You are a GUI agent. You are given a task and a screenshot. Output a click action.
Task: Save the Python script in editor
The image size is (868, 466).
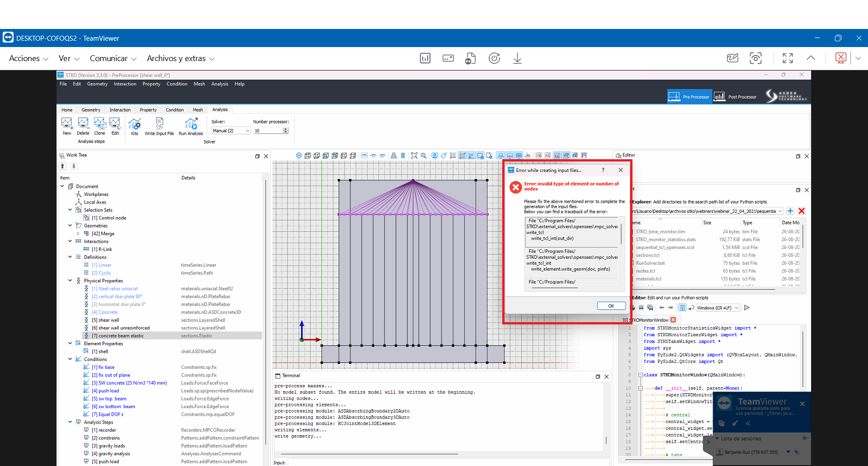641,308
